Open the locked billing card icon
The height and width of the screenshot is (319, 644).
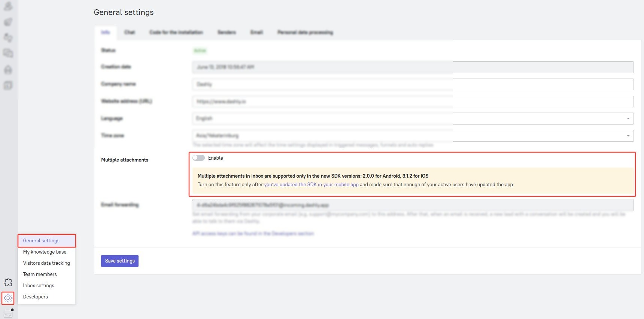[8, 313]
